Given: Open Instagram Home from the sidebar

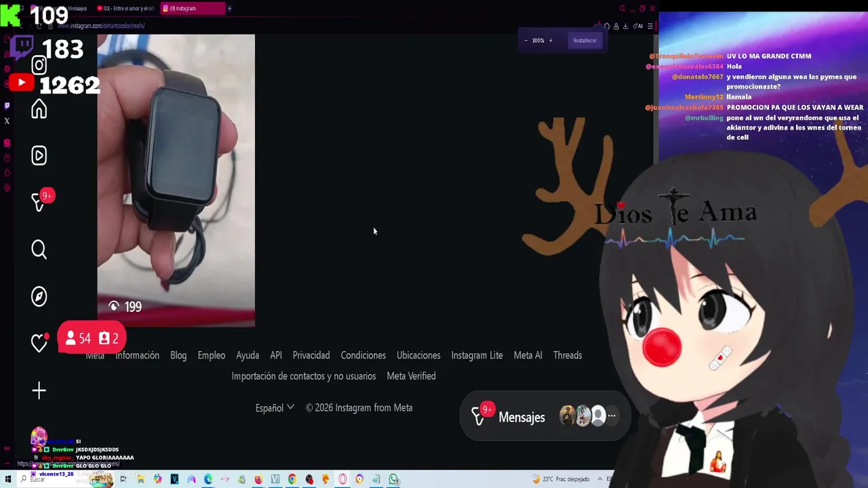Looking at the screenshot, I should coord(39,109).
